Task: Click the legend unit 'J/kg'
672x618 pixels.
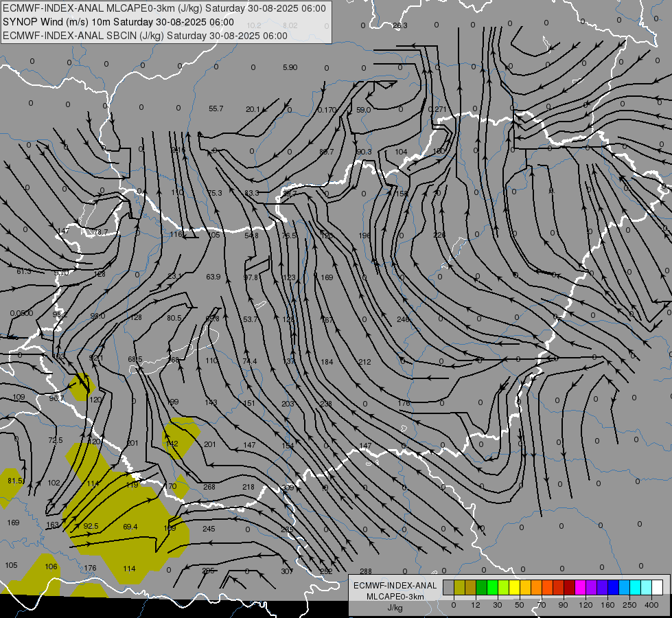Action: (x=395, y=608)
